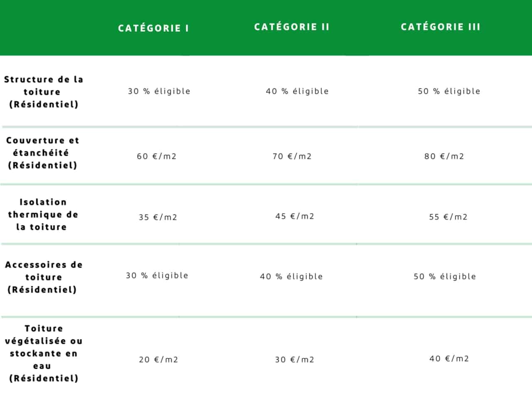Click the 55 €/m2 cell
The height and width of the screenshot is (399, 532).
tap(448, 217)
